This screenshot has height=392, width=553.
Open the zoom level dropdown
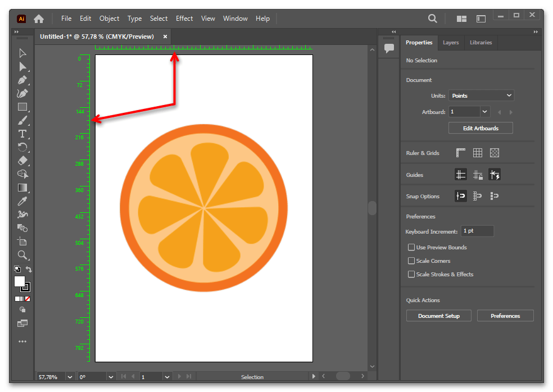pyautogui.click(x=70, y=377)
